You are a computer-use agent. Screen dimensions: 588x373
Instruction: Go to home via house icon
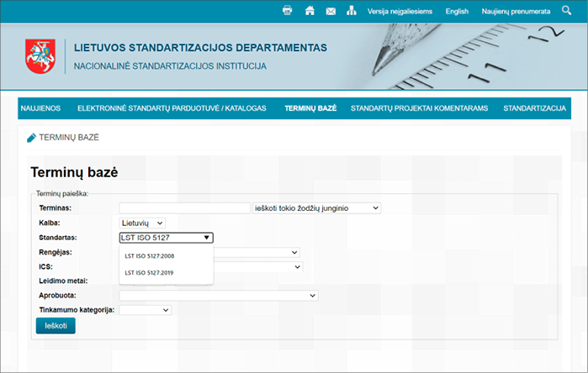(x=310, y=11)
